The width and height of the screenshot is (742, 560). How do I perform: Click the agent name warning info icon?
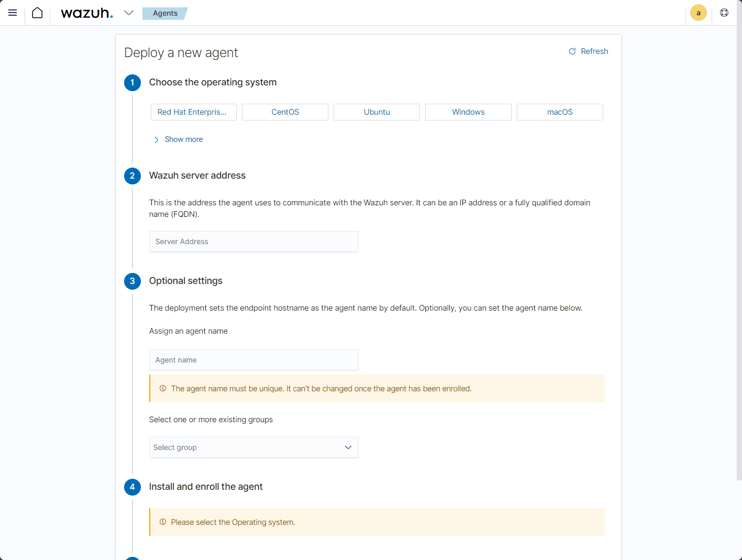pos(163,389)
